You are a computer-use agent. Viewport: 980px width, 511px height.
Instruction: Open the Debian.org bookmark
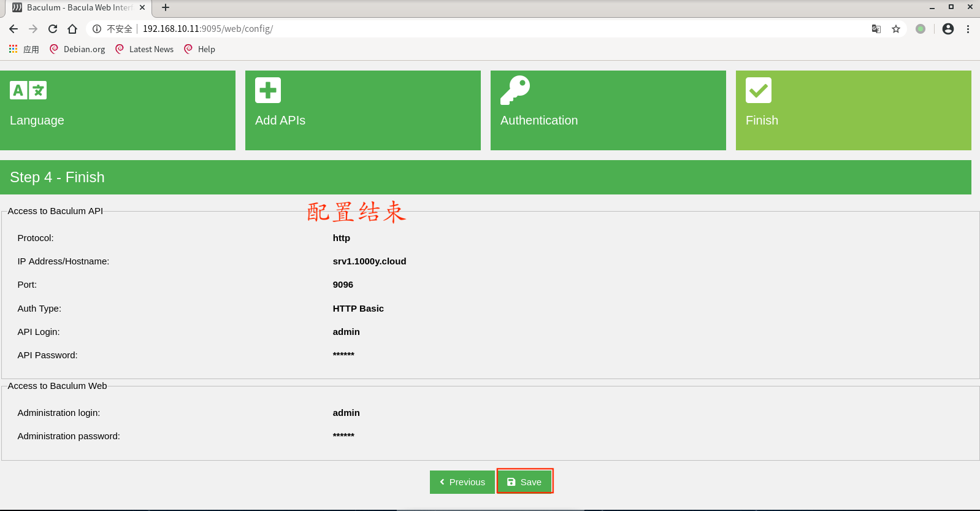(x=77, y=49)
